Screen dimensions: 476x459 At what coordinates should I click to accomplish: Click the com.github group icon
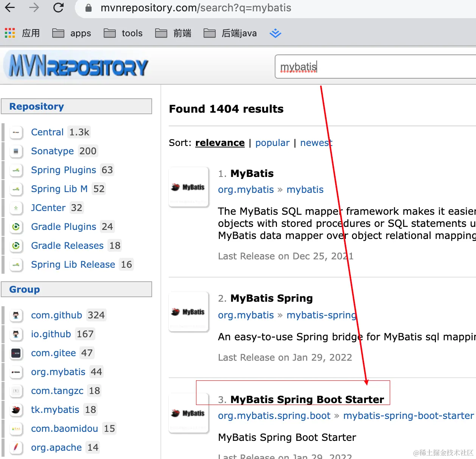16,315
